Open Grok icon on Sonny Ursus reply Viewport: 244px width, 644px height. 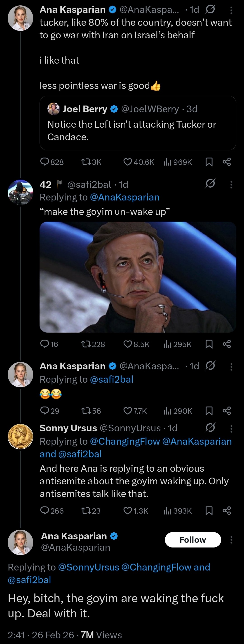pos(210,428)
